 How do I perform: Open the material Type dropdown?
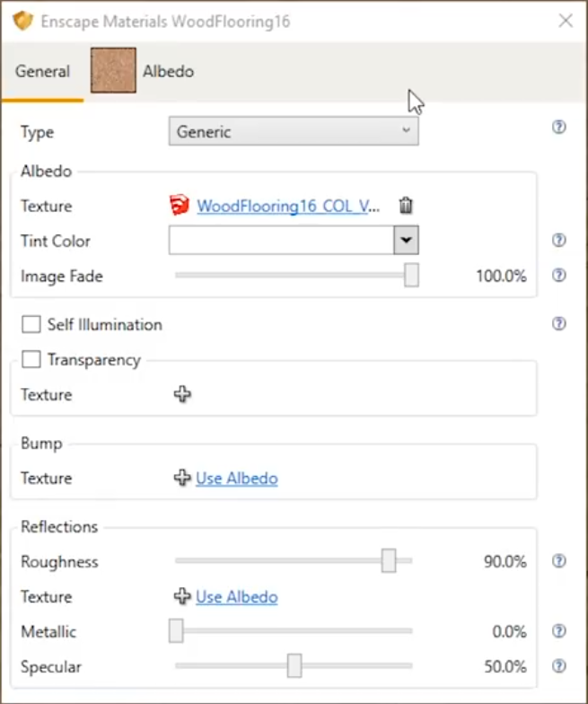click(294, 131)
